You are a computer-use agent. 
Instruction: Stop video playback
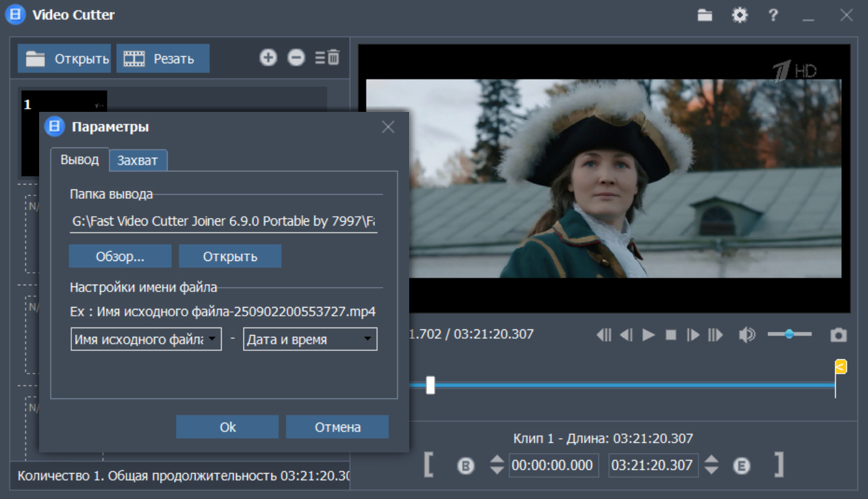(x=671, y=335)
